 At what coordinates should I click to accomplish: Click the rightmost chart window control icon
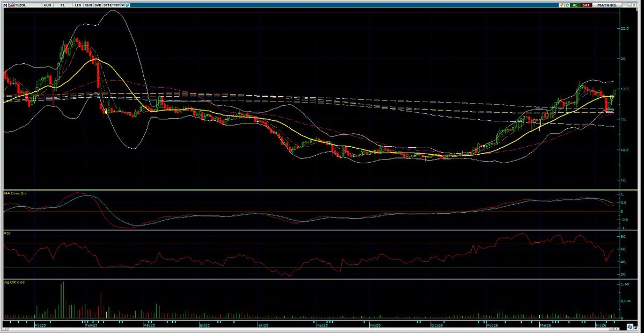(x=634, y=5)
